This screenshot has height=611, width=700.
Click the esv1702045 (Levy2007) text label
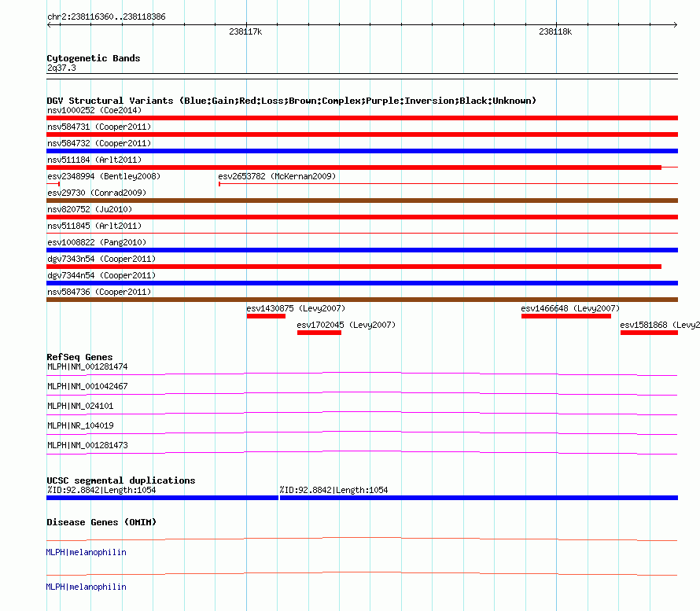[346, 325]
